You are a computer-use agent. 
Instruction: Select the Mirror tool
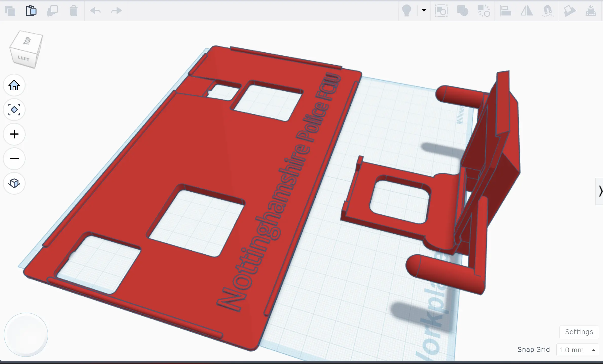tap(526, 11)
